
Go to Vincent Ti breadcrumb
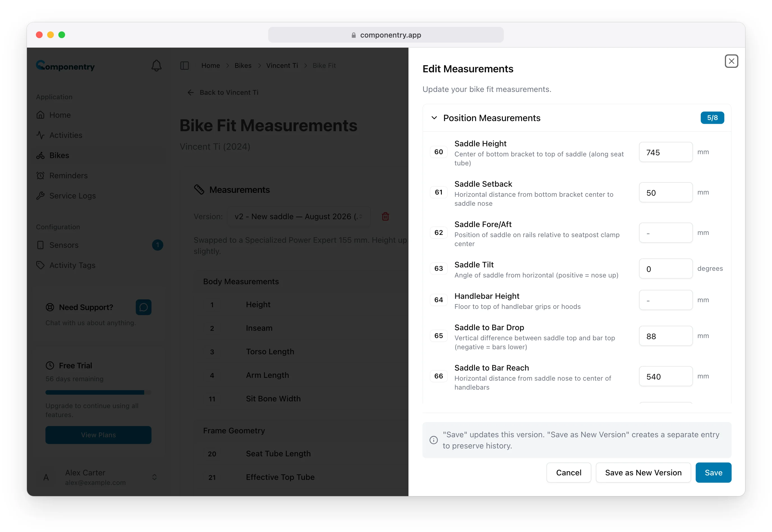click(x=282, y=66)
